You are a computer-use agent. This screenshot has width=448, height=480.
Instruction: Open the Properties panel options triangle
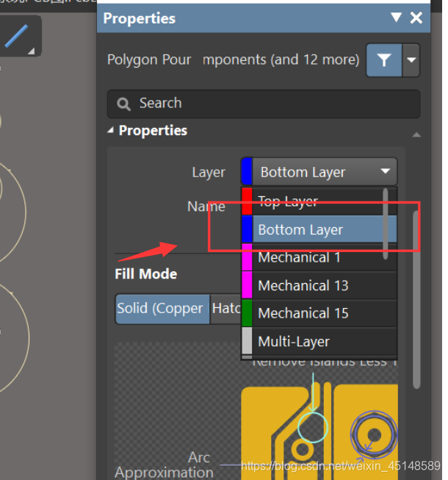[x=397, y=18]
